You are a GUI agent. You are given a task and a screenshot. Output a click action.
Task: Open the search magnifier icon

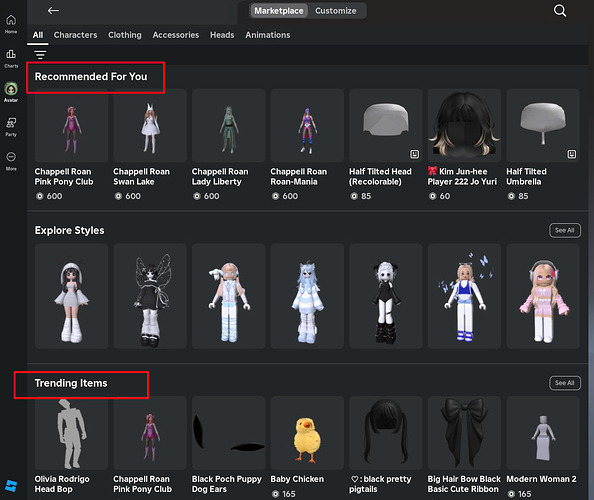560,11
